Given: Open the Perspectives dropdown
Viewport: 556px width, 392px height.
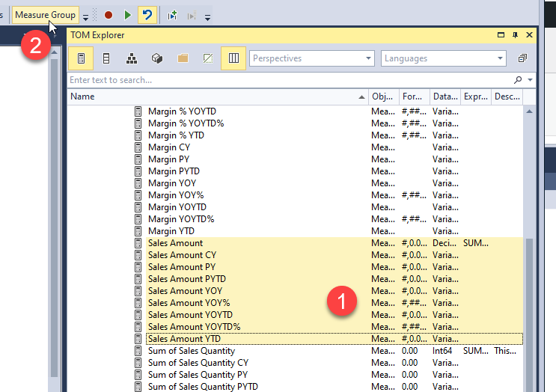Looking at the screenshot, I should click(313, 58).
